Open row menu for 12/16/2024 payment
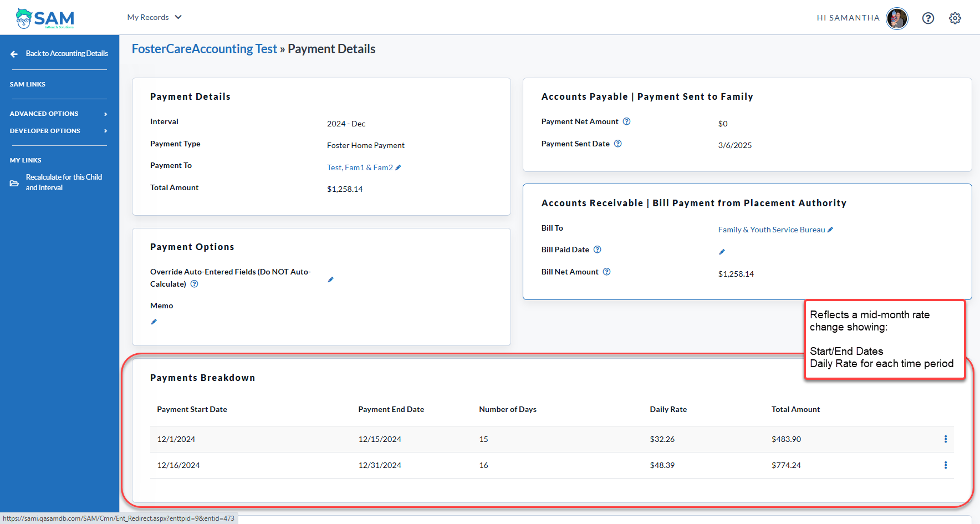Screen dimensions: 980x524 (946, 465)
